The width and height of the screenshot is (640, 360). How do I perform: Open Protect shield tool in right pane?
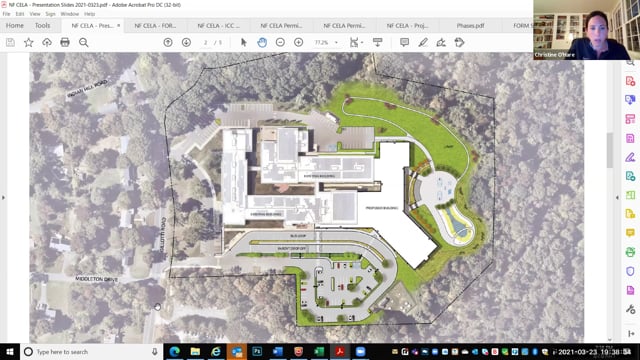(x=630, y=271)
